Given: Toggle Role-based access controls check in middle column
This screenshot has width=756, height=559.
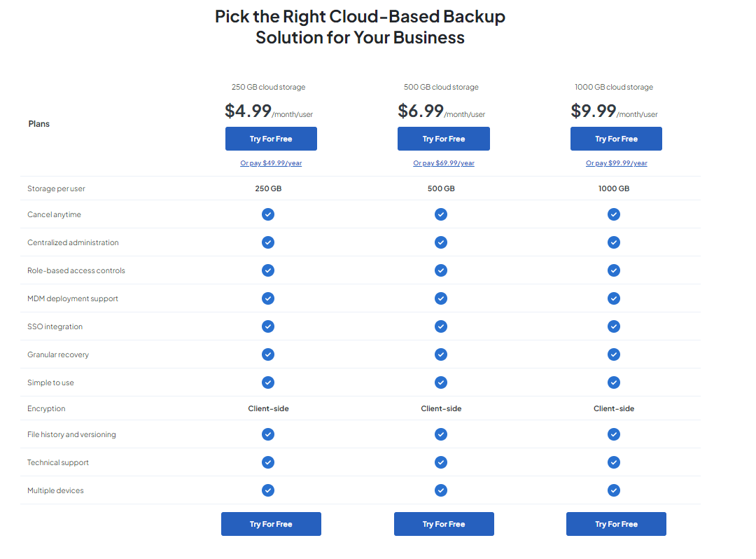Looking at the screenshot, I should pyautogui.click(x=441, y=270).
